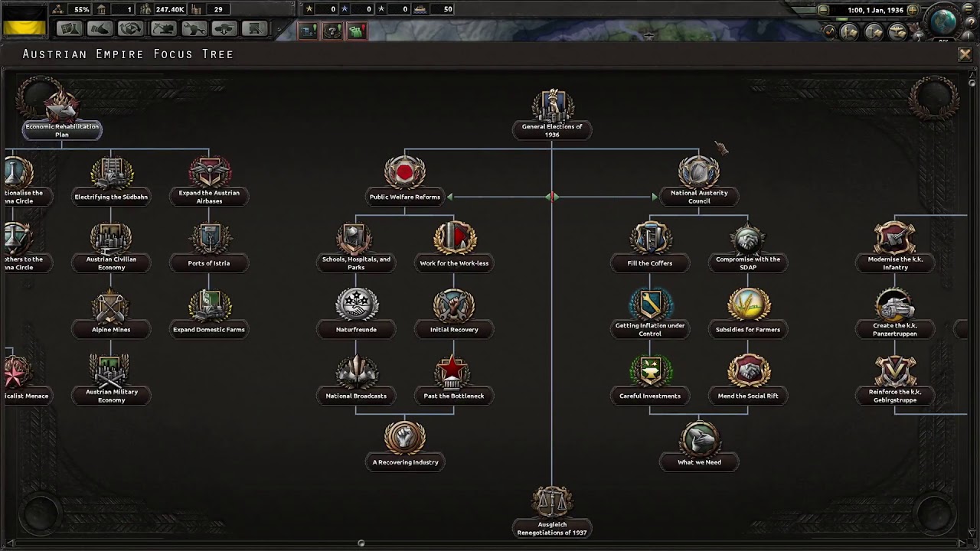Viewport: 980px width, 551px height.
Task: Click the horizontal scrollbar handle
Action: tap(361, 543)
